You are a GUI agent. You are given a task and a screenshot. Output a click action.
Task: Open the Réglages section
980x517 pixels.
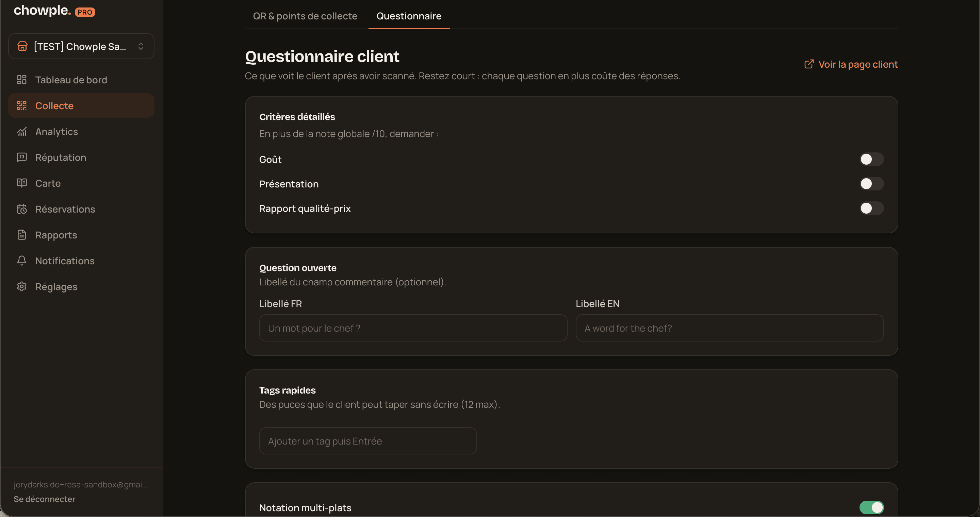pos(81,287)
